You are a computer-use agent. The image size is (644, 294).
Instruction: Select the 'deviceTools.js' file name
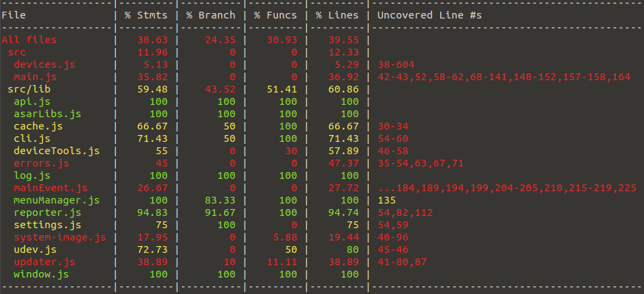[57, 151]
